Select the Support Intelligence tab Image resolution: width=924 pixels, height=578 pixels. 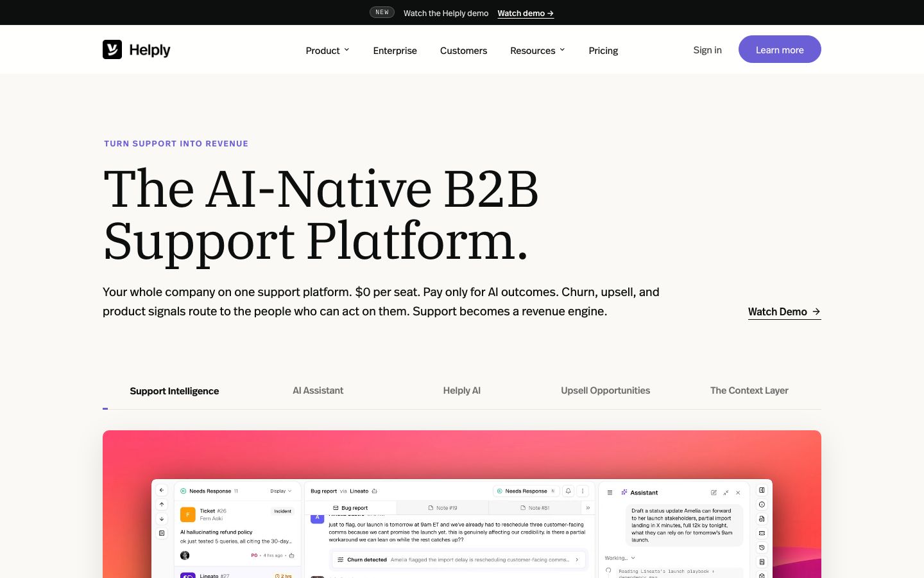pyautogui.click(x=175, y=390)
